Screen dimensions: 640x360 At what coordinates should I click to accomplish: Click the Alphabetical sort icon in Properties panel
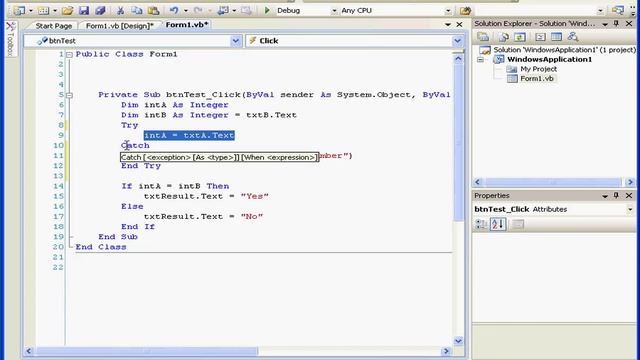click(498, 224)
